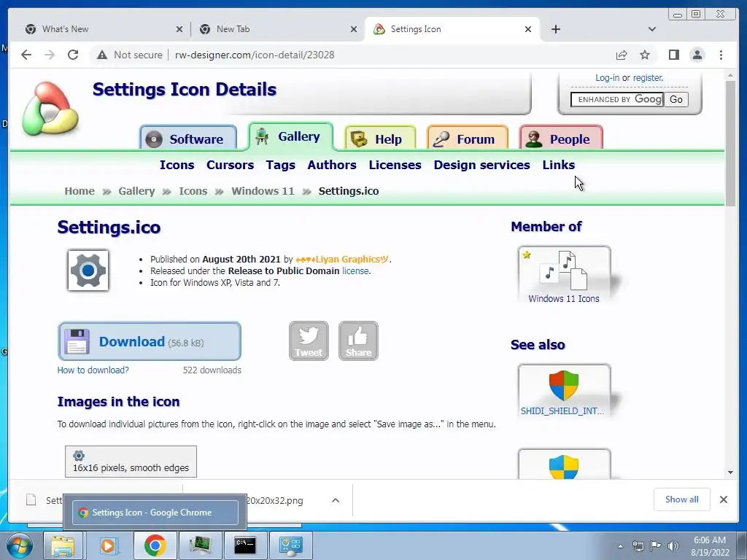This screenshot has width=747, height=560.
Task: Click the RealWorld Designer logo
Action: [50, 109]
